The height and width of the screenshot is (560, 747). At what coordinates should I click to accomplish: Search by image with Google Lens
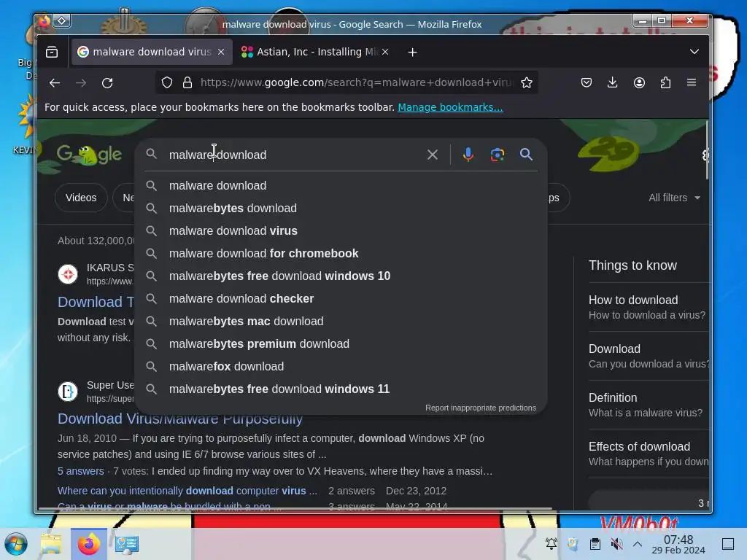point(498,155)
